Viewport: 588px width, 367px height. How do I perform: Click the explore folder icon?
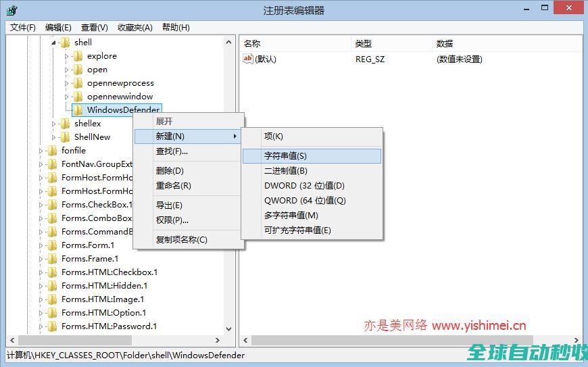pyautogui.click(x=78, y=56)
